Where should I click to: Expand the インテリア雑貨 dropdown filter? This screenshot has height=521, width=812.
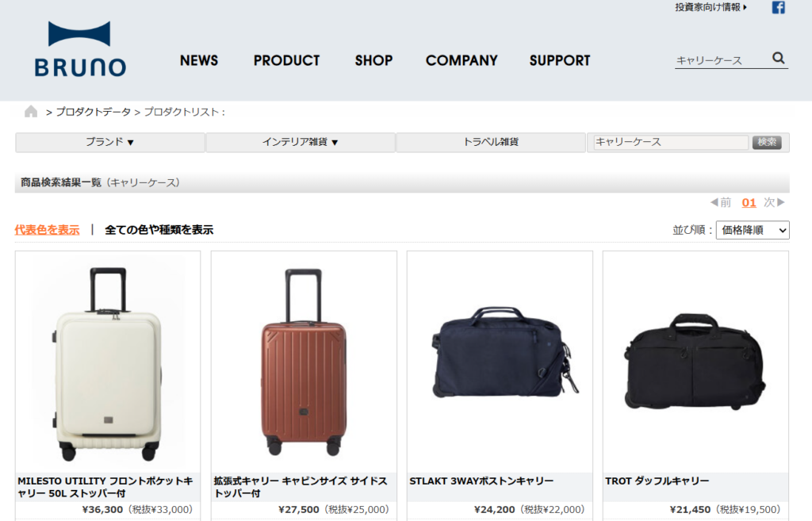click(x=301, y=143)
